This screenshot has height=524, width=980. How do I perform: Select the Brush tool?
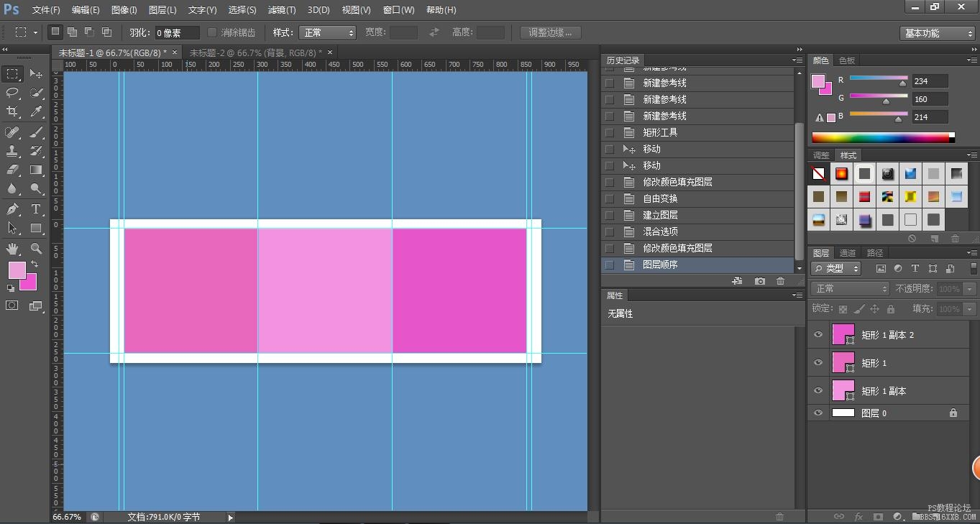(x=36, y=132)
